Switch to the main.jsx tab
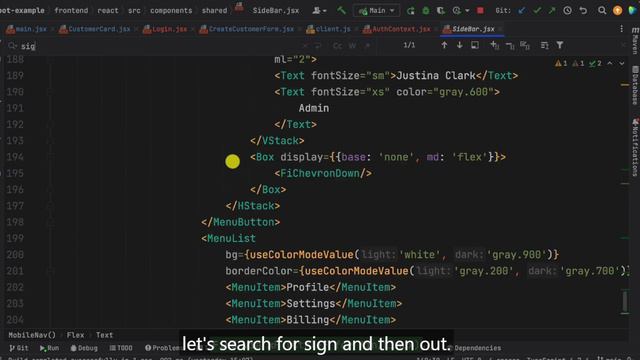Image resolution: width=640 pixels, height=360 pixels. coord(27,29)
